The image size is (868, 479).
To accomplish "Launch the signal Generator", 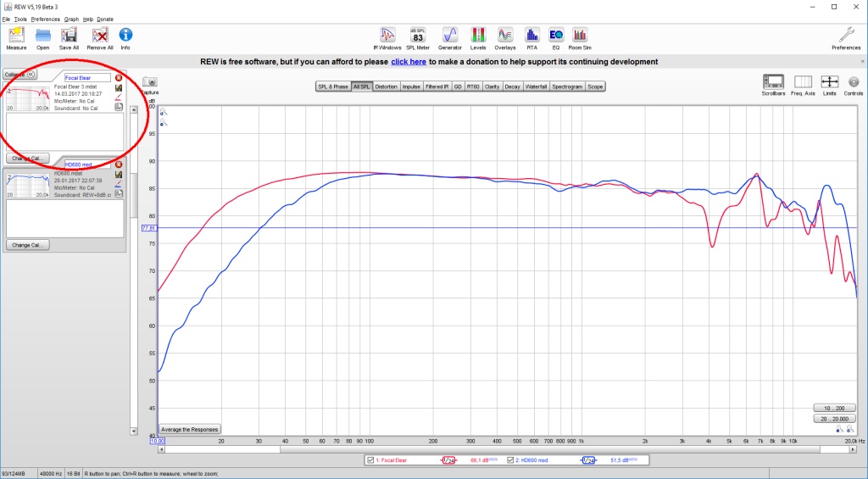I will pyautogui.click(x=450, y=37).
